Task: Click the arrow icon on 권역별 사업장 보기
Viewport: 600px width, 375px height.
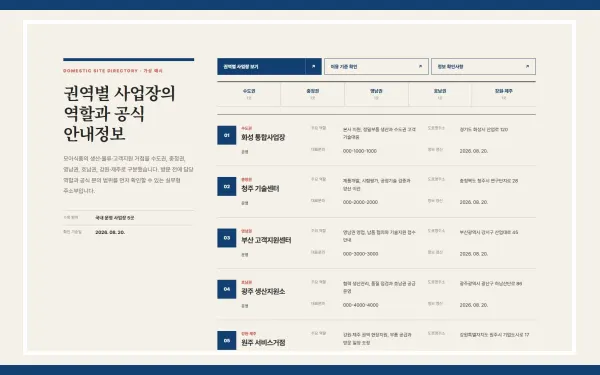Action: click(313, 67)
